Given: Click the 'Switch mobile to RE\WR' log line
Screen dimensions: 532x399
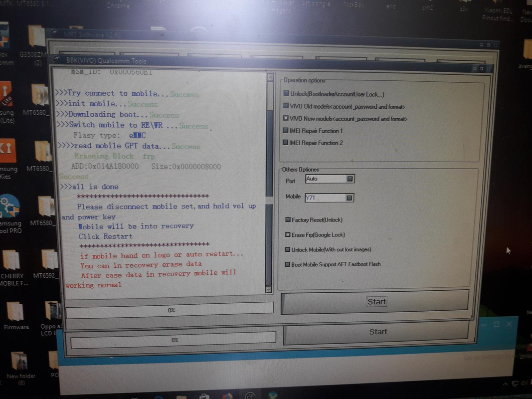Looking at the screenshot, I should [132, 125].
